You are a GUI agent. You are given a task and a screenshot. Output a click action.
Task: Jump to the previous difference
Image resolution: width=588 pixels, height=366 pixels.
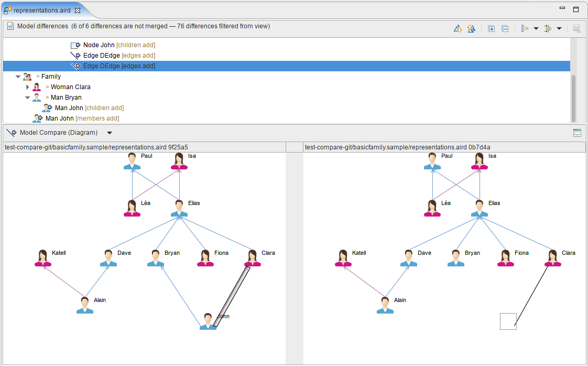tap(471, 28)
